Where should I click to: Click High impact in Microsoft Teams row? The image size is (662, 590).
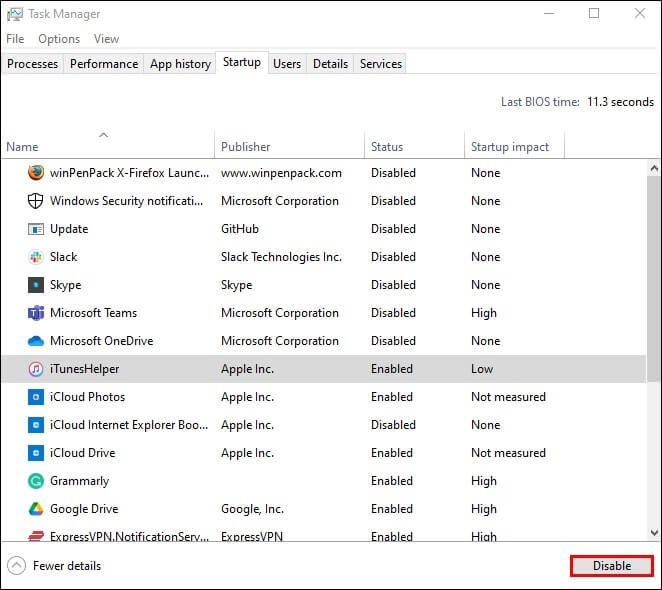(484, 313)
